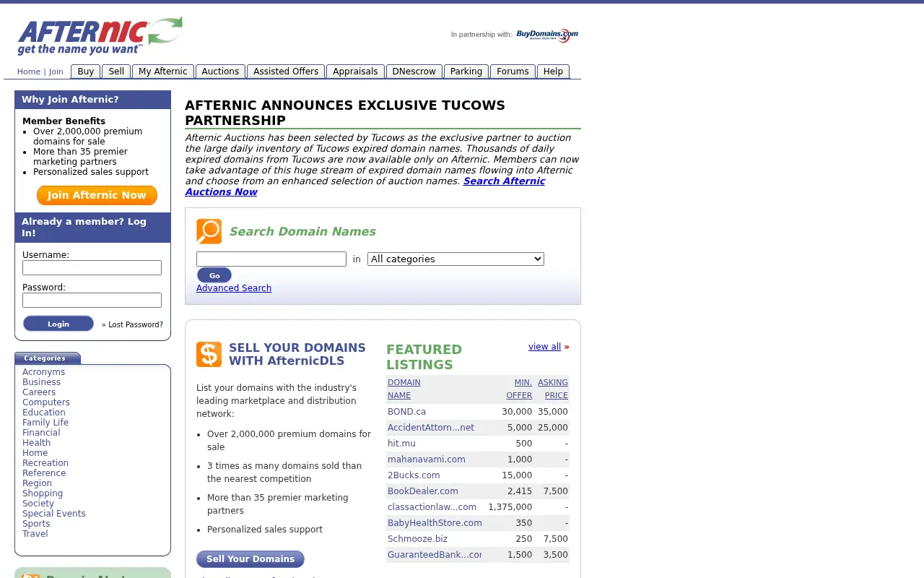The width and height of the screenshot is (924, 578).
Task: Click the Login button
Action: pyautogui.click(x=58, y=324)
